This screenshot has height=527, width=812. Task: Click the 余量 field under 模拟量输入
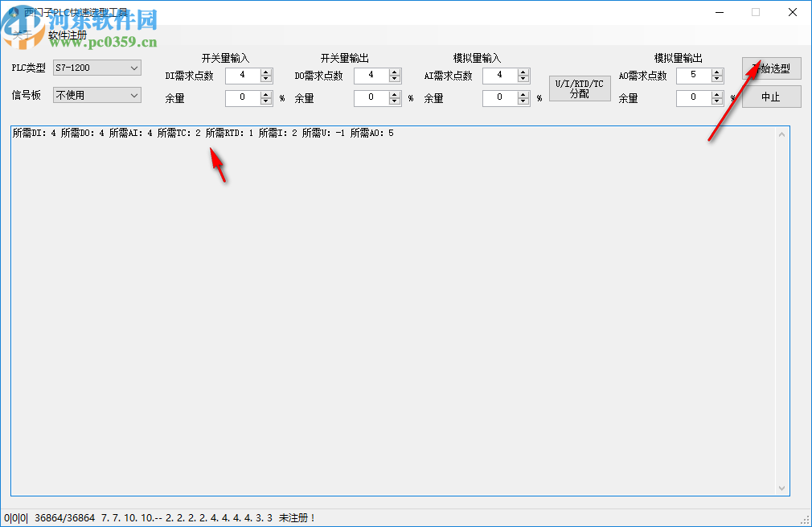(x=501, y=97)
